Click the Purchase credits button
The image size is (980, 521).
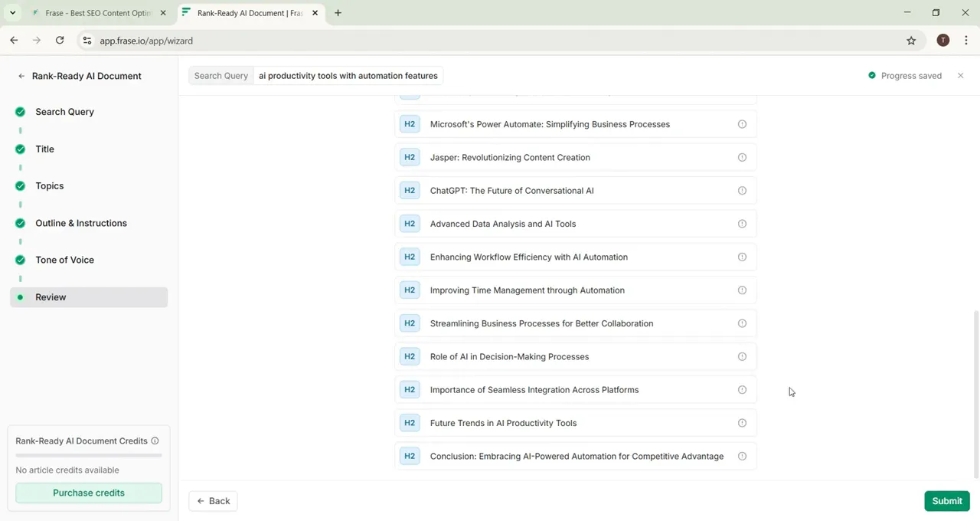89,493
